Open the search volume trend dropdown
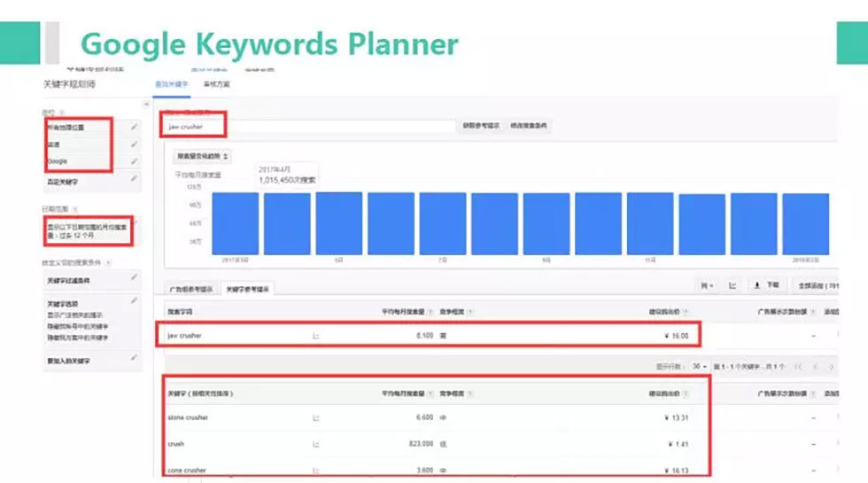The width and height of the screenshot is (868, 483). pyautogui.click(x=203, y=156)
